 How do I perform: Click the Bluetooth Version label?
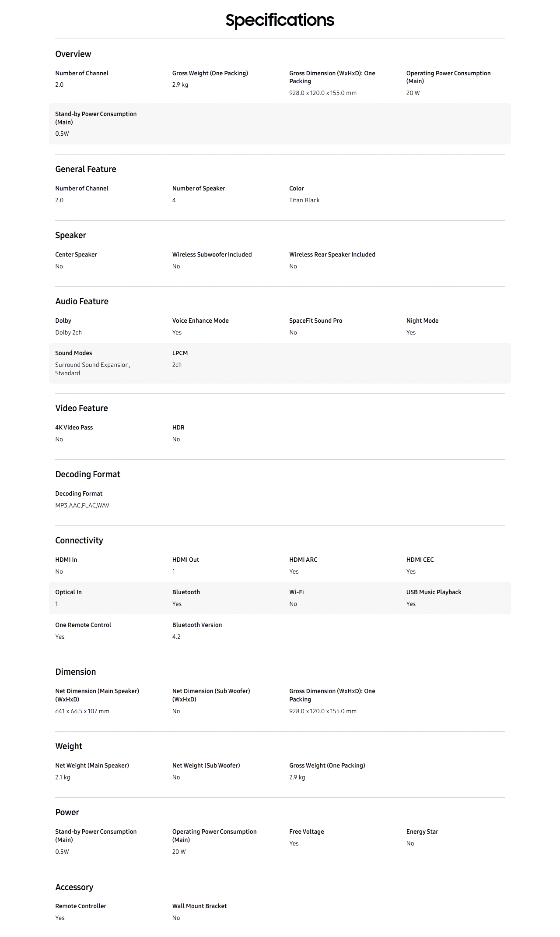click(197, 625)
